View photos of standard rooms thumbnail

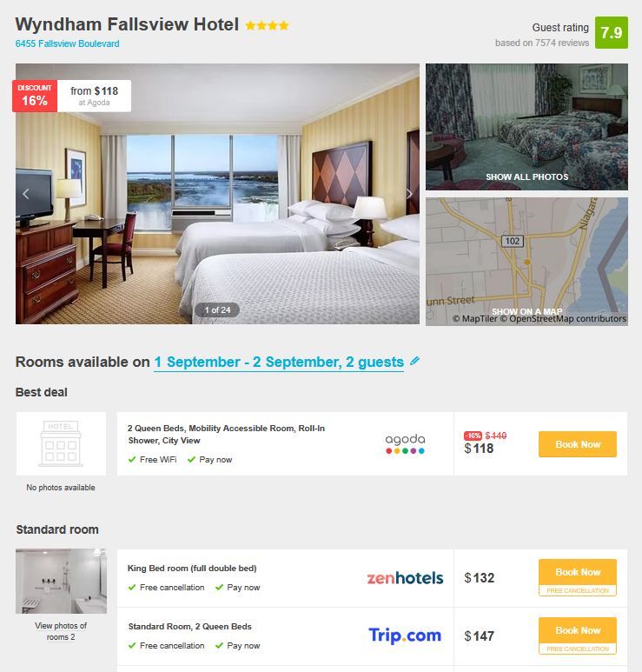coord(61,581)
